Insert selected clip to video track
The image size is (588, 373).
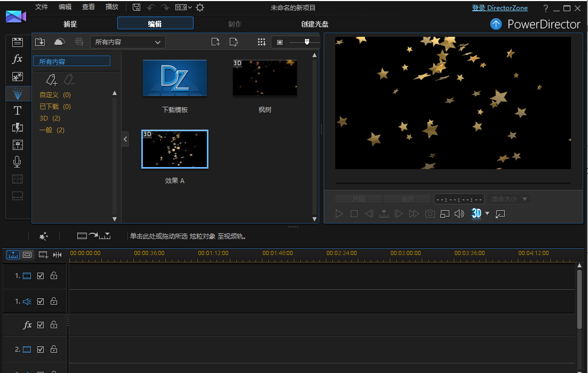coord(94,236)
